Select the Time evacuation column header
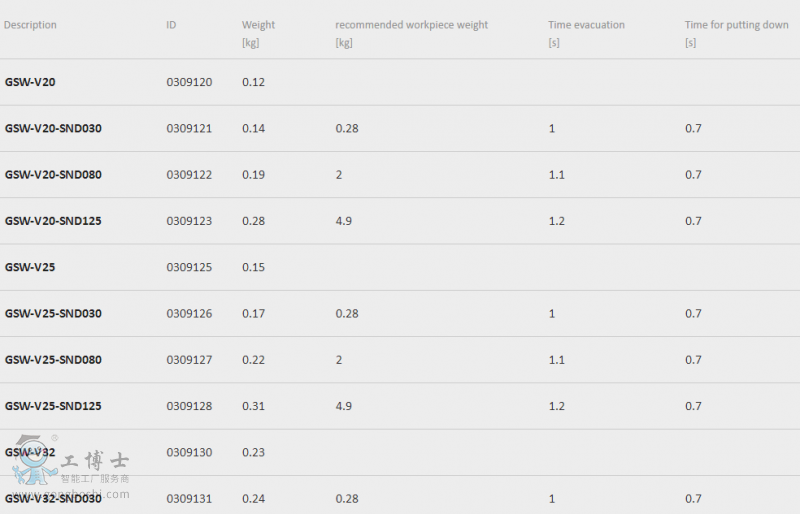Viewport: 800px width, 514px height. (x=586, y=25)
